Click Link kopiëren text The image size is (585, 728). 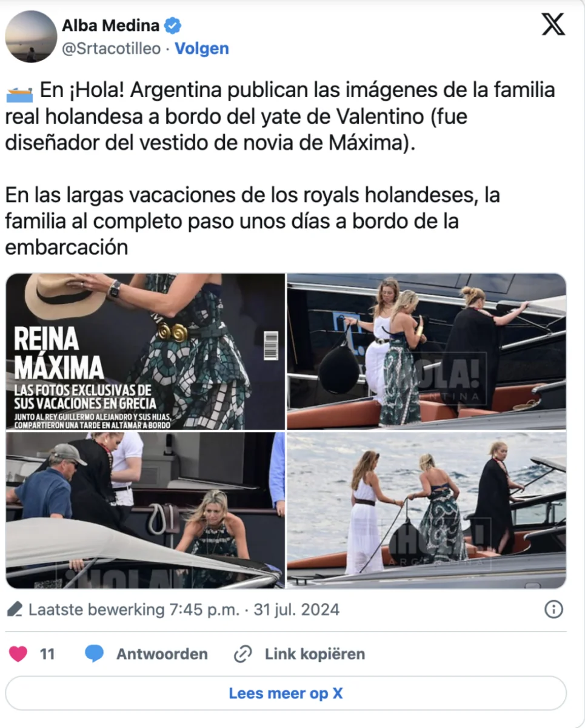pyautogui.click(x=315, y=654)
